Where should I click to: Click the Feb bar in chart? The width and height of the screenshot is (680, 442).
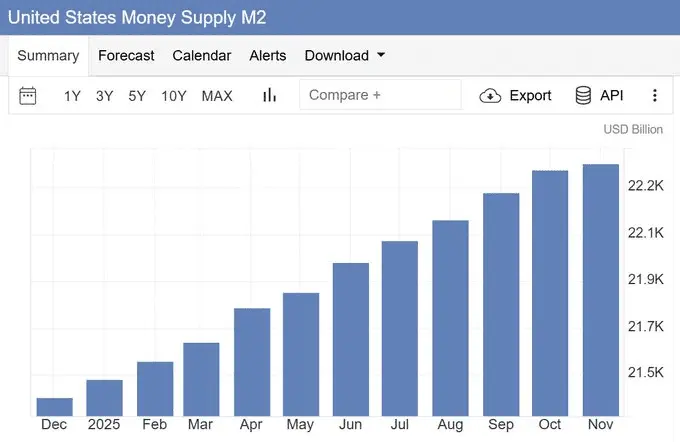155,389
